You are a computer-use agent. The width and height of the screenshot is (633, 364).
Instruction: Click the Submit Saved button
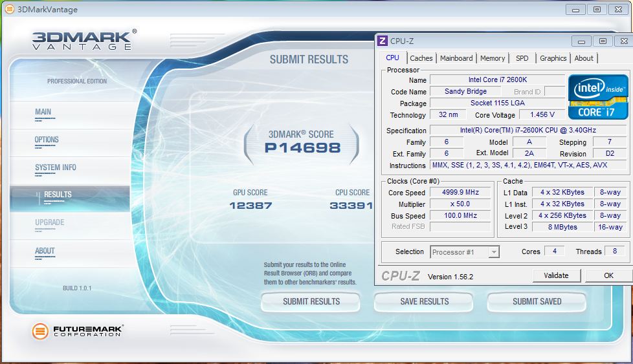coord(537,301)
